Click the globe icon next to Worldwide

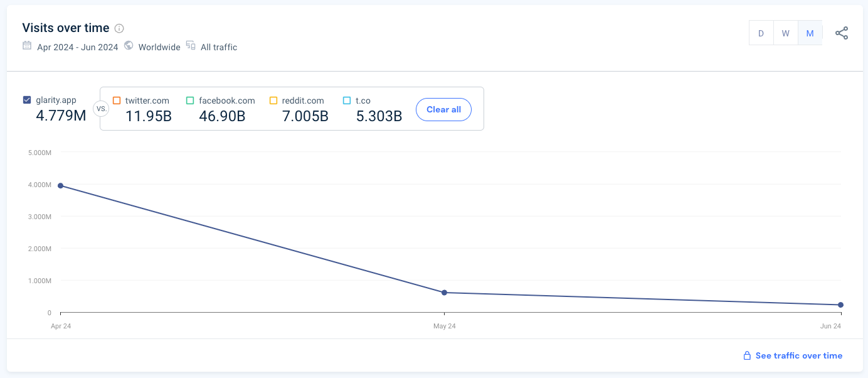tap(129, 45)
